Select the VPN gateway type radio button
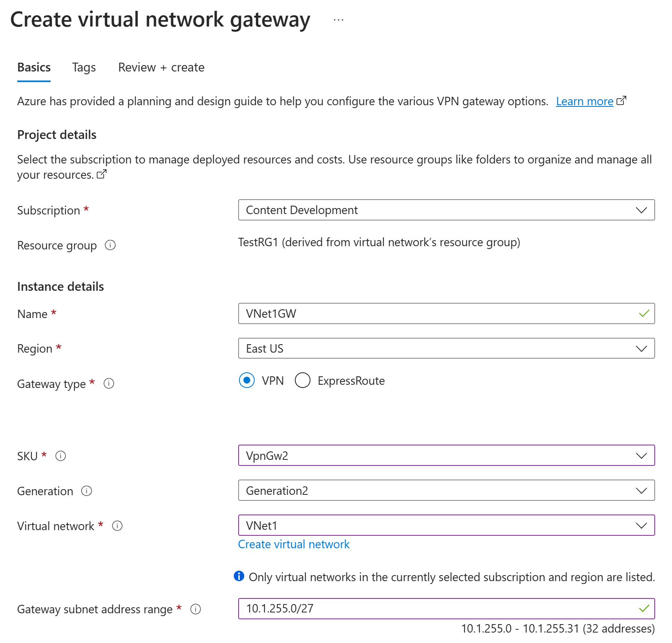The height and width of the screenshot is (643, 672). click(x=247, y=380)
